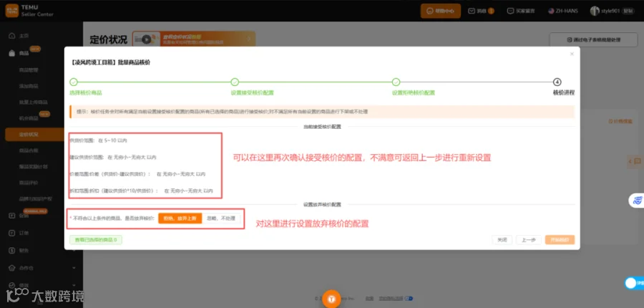Open 批量上传商品 sidebar entry
Image resolution: width=644 pixels, height=308 pixels.
point(33,102)
